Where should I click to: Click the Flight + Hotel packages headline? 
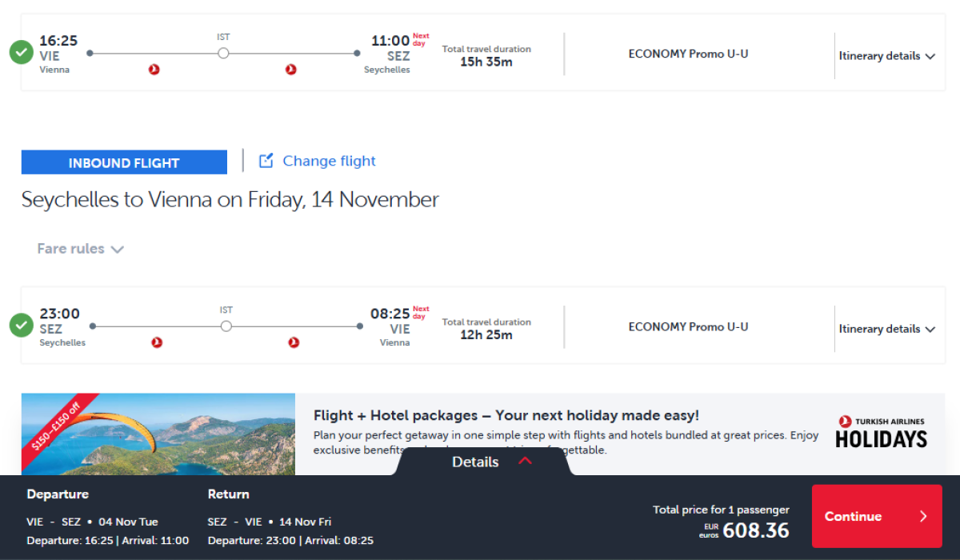click(506, 415)
